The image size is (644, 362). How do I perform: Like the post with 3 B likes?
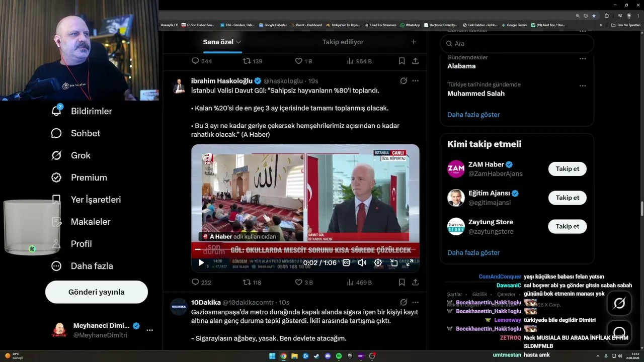[x=304, y=283]
